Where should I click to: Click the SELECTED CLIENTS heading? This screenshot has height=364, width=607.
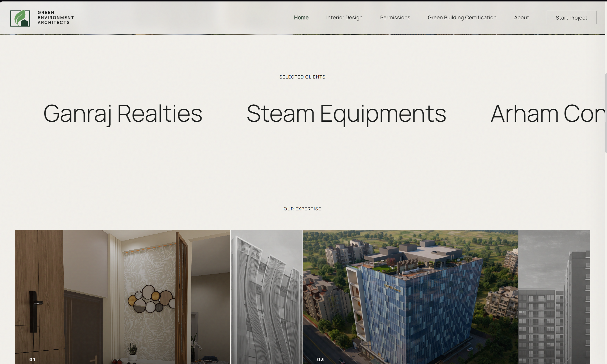point(302,77)
